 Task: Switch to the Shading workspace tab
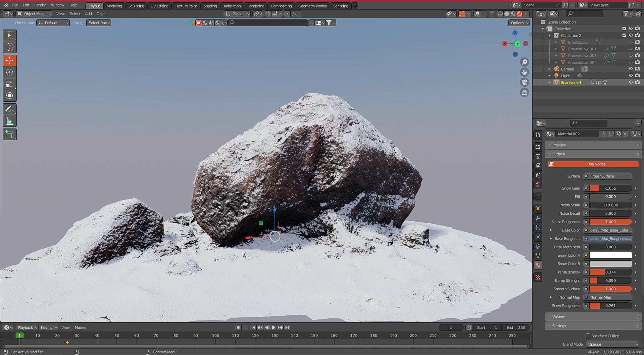click(x=210, y=6)
